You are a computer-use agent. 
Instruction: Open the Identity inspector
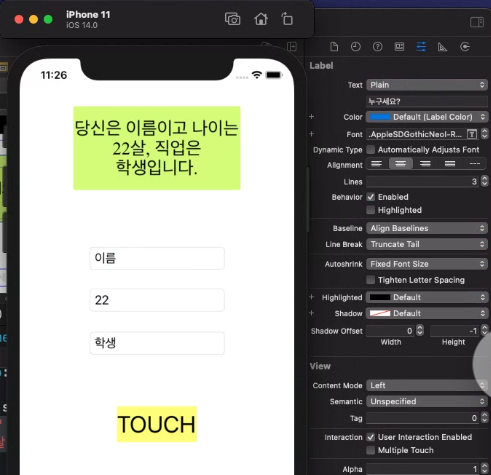pyautogui.click(x=399, y=47)
